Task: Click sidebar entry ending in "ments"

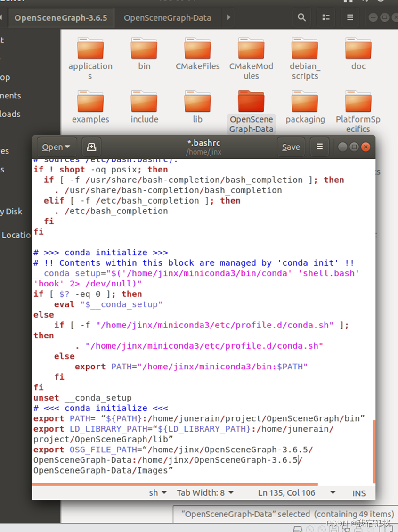Action: coord(10,96)
